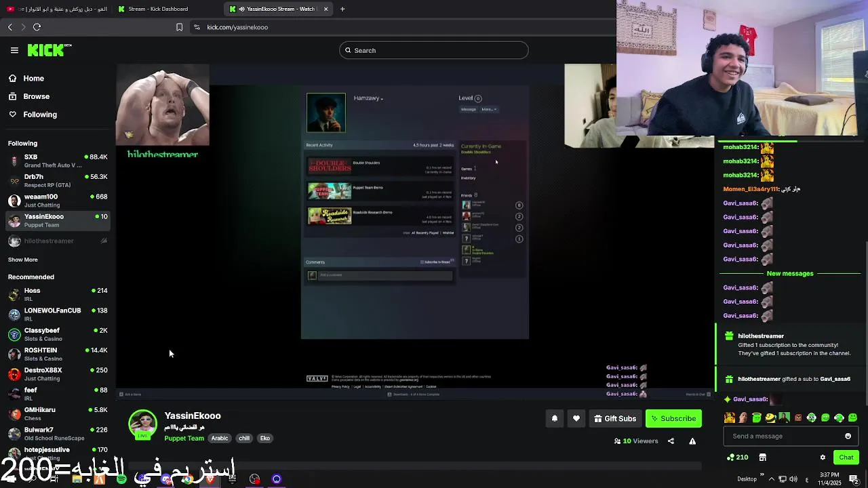
Task: Open Brave browser taskbar icon
Action: point(210,479)
